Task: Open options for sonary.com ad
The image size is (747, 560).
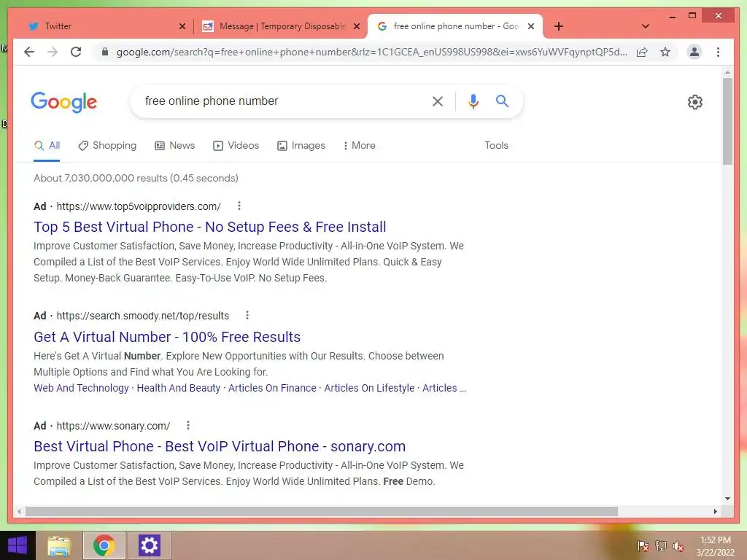Action: click(188, 425)
